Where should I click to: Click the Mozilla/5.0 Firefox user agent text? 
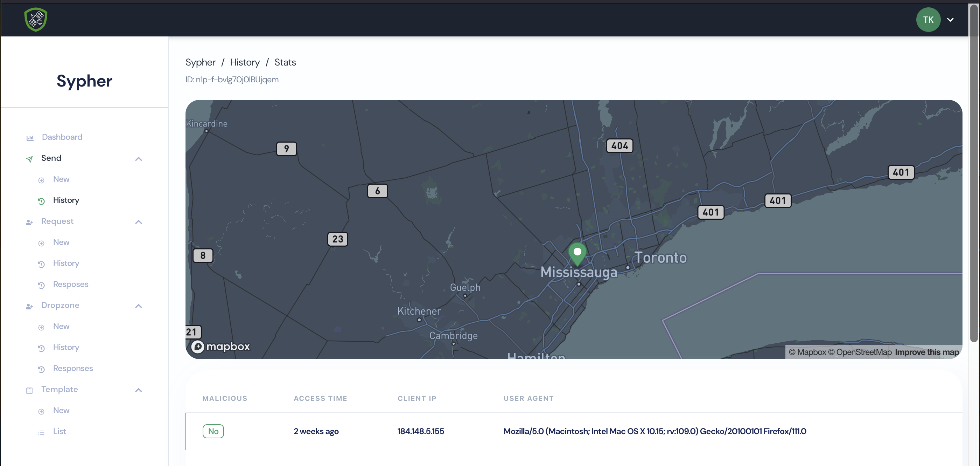tap(655, 431)
